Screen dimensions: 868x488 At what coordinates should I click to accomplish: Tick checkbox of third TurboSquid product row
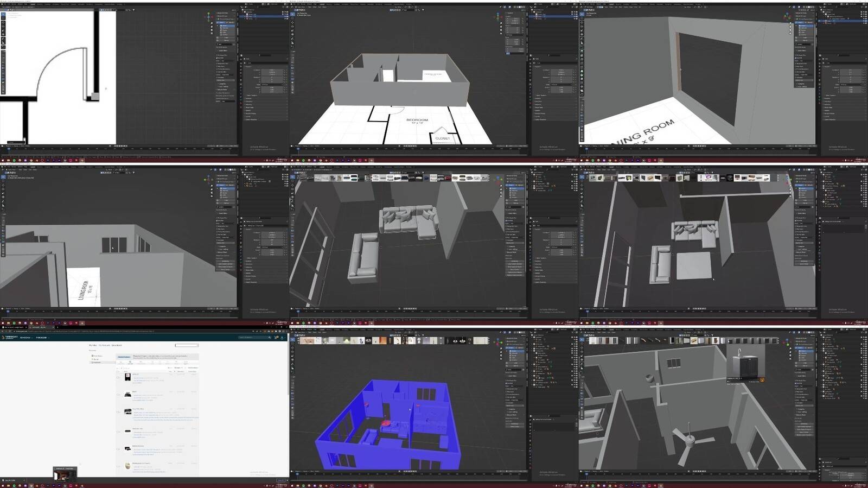click(118, 412)
